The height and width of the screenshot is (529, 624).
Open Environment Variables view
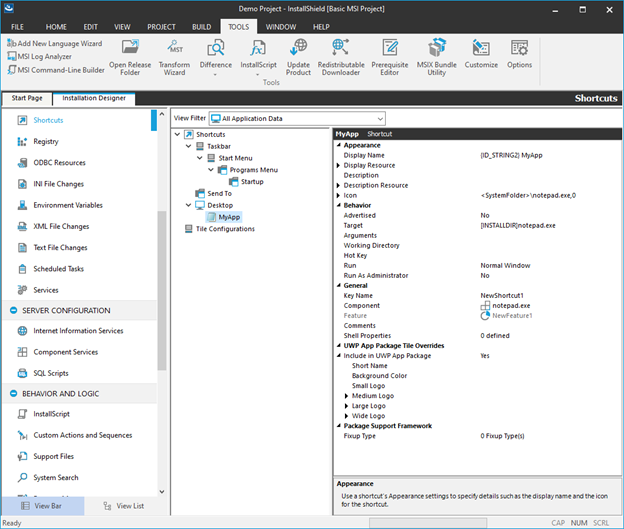(68, 205)
